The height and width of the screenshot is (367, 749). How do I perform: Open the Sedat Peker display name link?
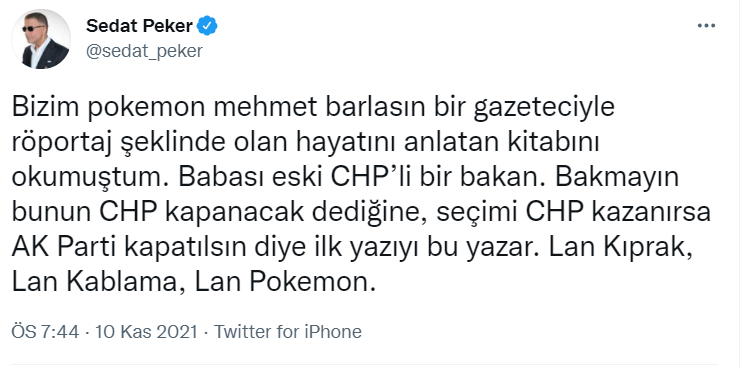pyautogui.click(x=139, y=26)
